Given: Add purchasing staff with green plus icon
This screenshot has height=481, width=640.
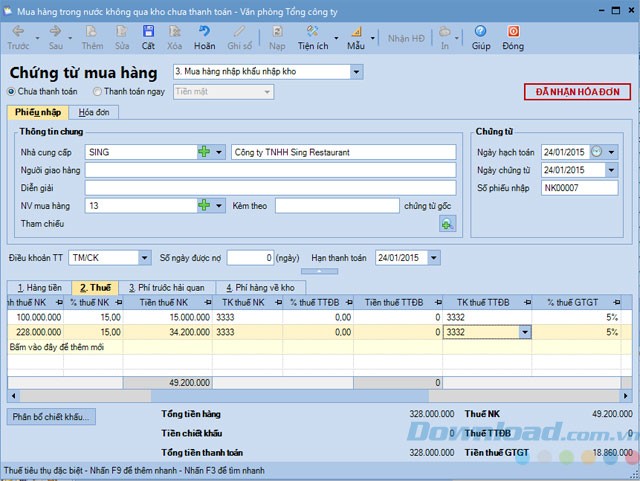Looking at the screenshot, I should coord(205,205).
